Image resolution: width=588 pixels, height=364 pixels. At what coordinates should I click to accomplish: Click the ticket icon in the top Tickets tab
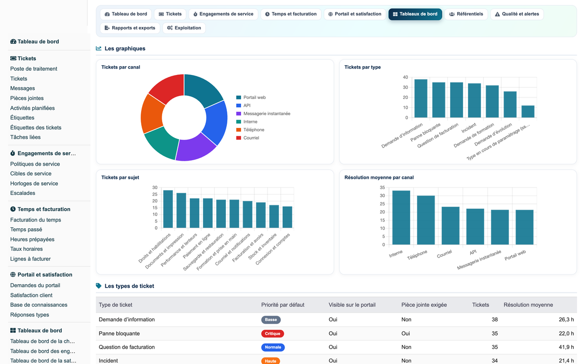(x=161, y=14)
